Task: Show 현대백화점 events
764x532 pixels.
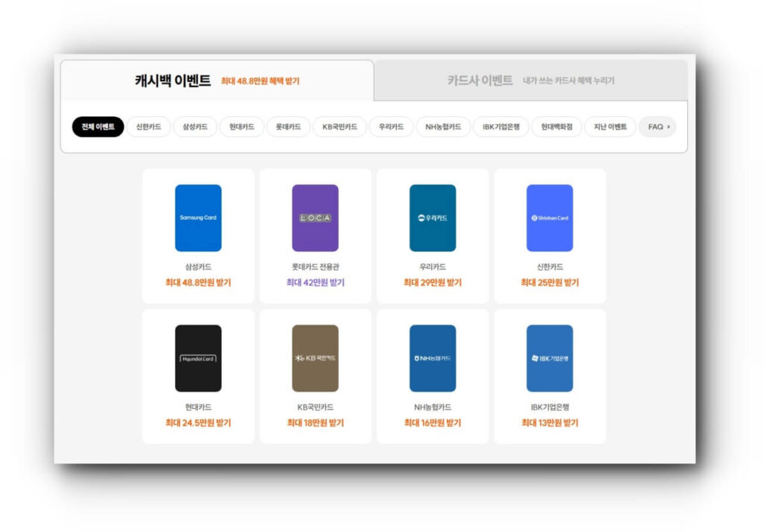Action: pos(557,127)
